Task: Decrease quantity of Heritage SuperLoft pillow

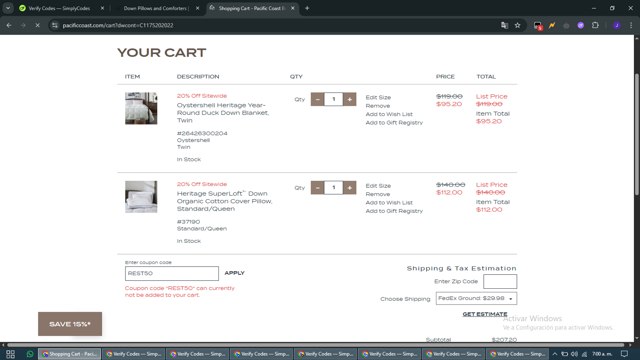Action: click(317, 188)
